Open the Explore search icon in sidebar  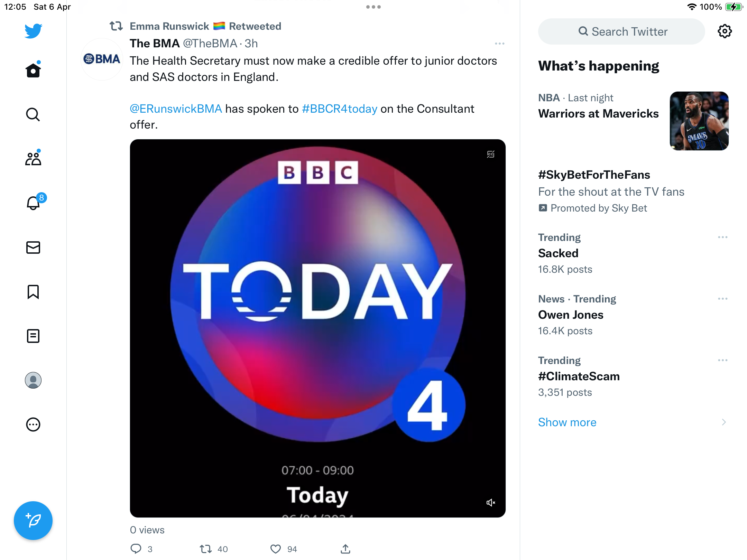33,114
